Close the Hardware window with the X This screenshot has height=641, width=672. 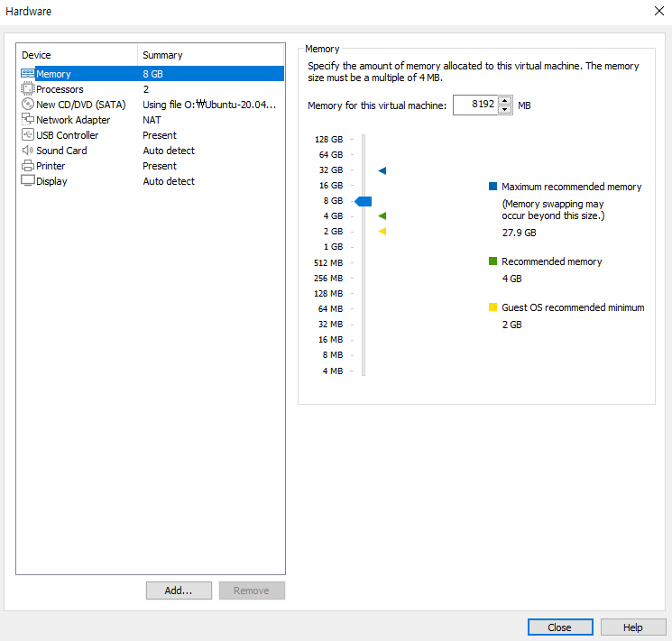click(x=659, y=11)
